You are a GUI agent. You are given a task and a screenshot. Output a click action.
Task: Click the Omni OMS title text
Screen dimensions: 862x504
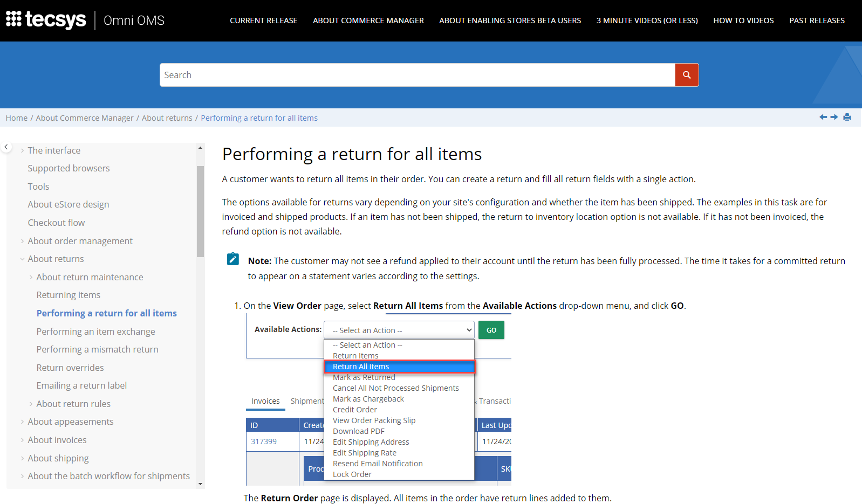pyautogui.click(x=134, y=20)
